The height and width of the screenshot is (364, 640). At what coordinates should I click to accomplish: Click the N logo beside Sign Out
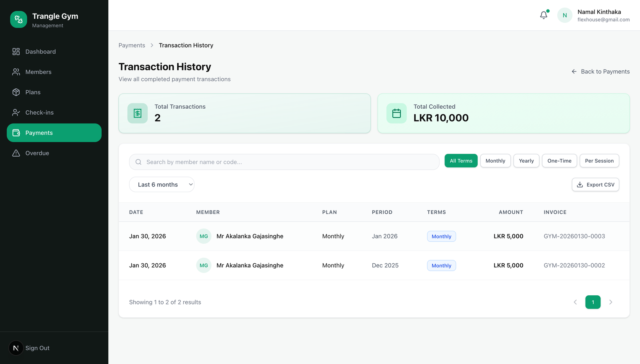click(16, 348)
